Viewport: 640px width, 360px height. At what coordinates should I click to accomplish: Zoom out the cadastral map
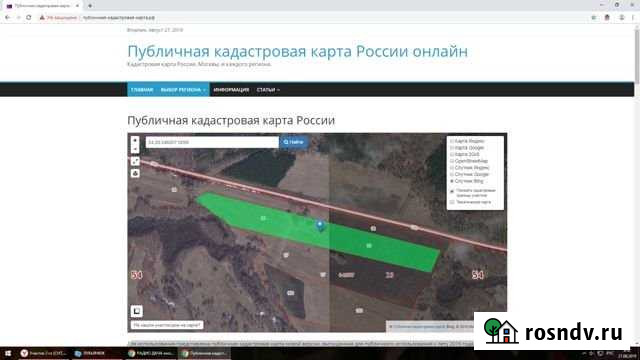click(x=135, y=149)
